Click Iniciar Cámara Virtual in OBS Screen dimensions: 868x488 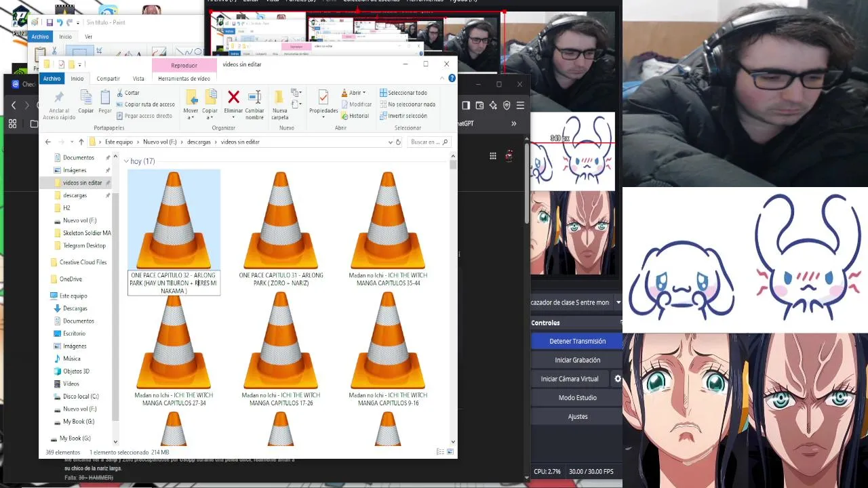coord(570,379)
